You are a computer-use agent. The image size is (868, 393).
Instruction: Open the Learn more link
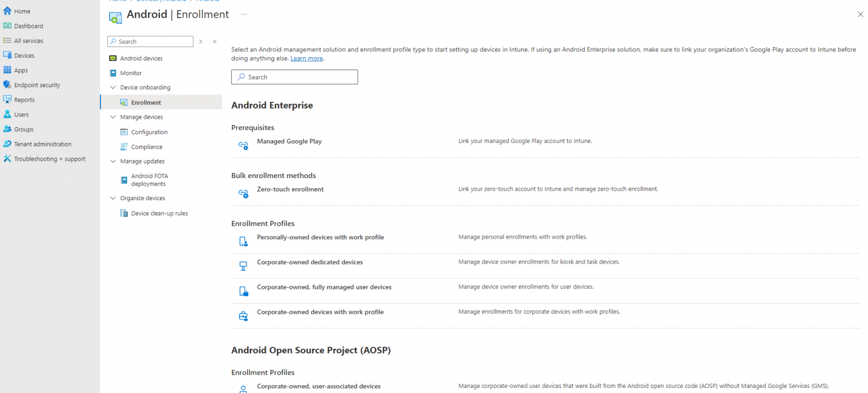306,58
